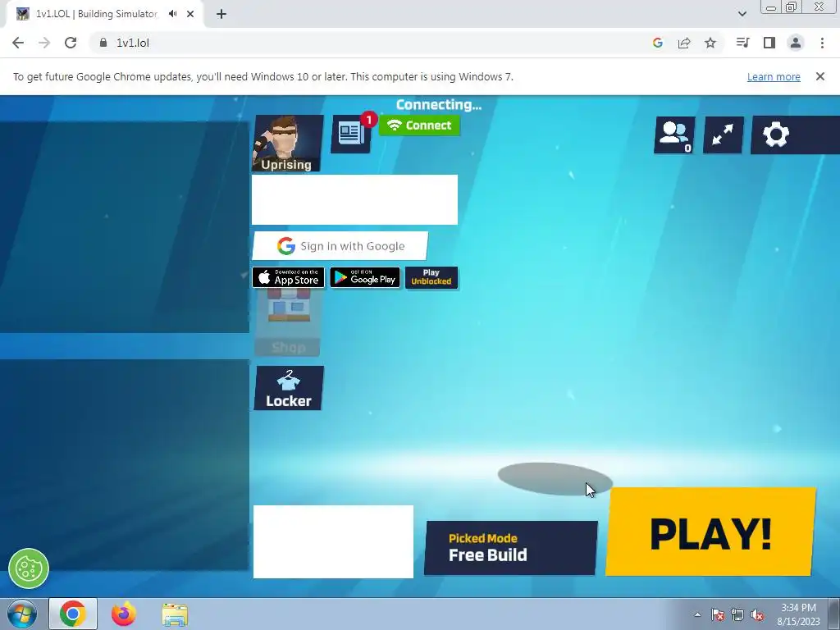
Task: Launch Firefox from the taskbar
Action: coord(124,614)
